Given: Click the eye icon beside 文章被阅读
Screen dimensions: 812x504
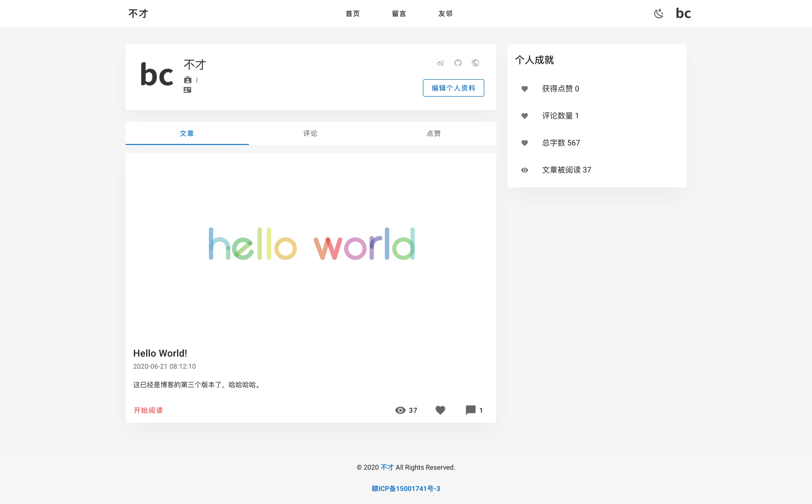Looking at the screenshot, I should click(524, 170).
